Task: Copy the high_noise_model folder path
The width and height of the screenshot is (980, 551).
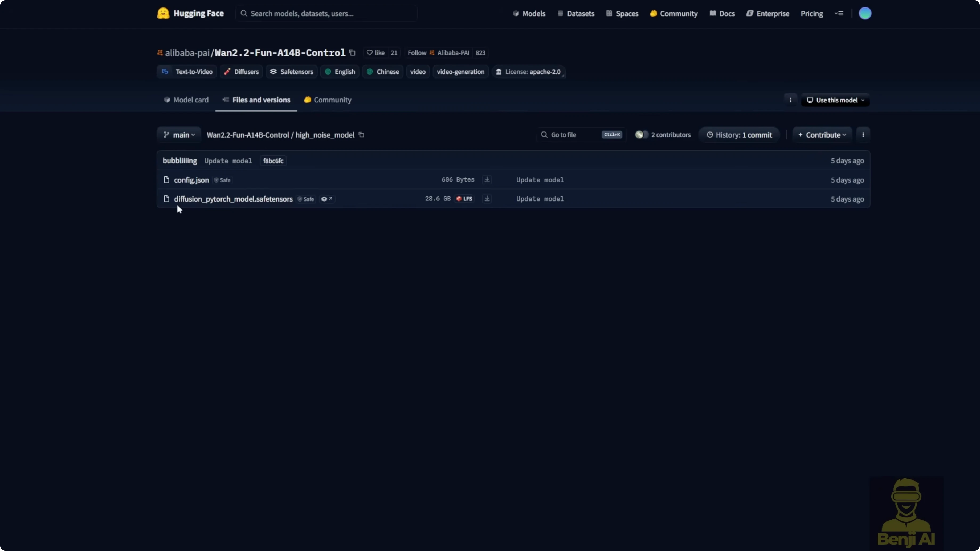Action: [361, 135]
